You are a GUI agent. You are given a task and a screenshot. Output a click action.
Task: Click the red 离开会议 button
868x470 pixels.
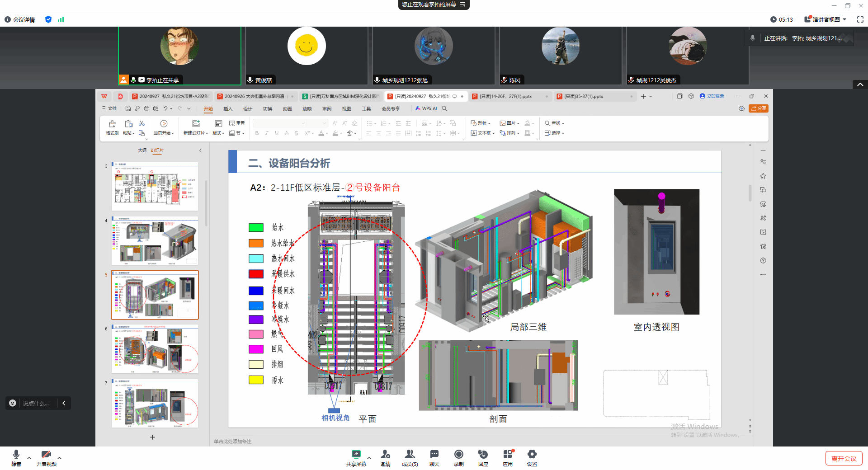tap(844, 458)
